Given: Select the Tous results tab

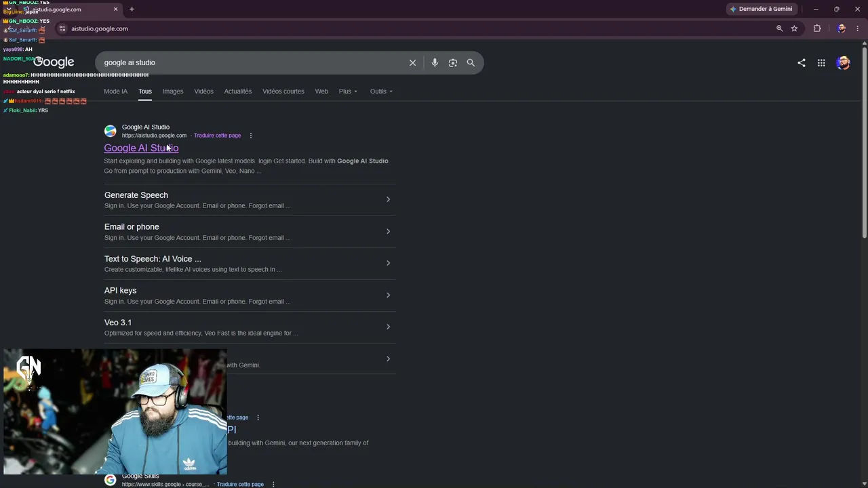Looking at the screenshot, I should (x=145, y=91).
